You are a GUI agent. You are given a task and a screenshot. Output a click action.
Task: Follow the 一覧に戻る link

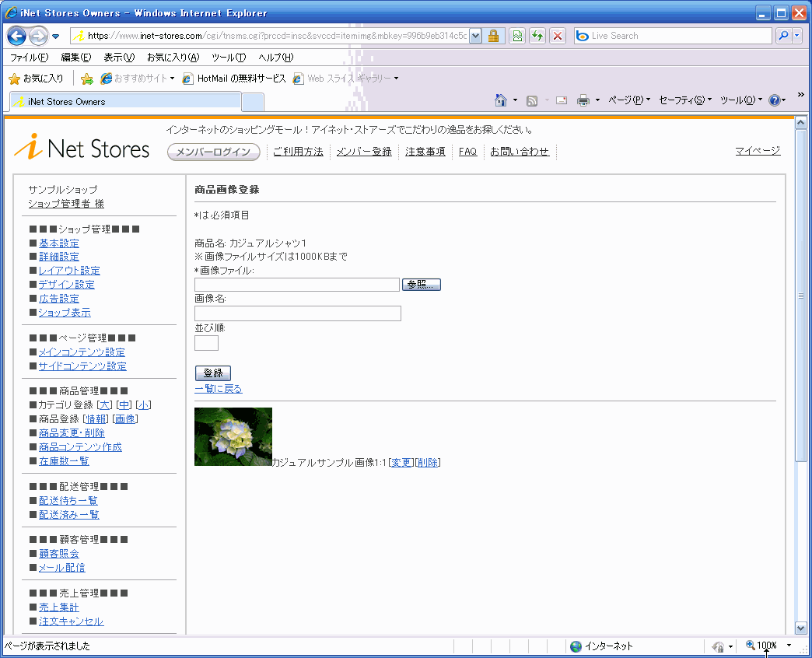pyautogui.click(x=218, y=389)
